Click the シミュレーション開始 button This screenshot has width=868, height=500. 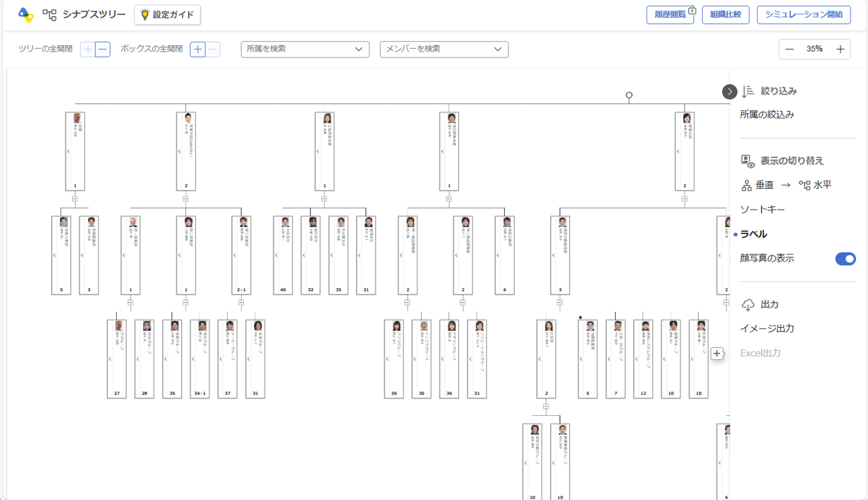tap(803, 15)
